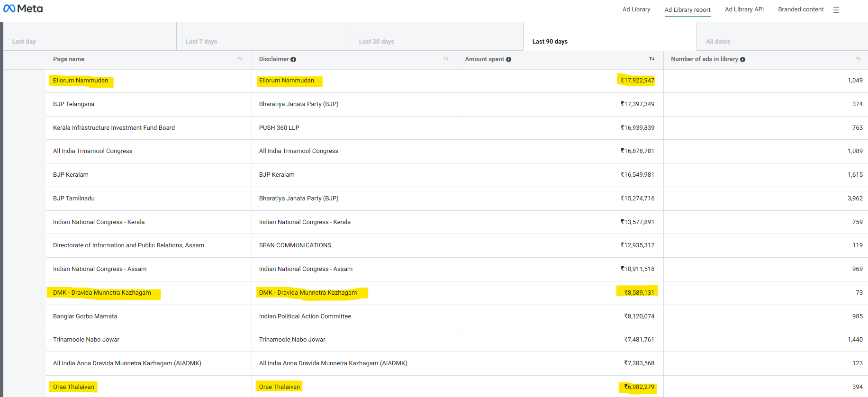Click BJP Telangana page name
Screen dimensions: 868x397
coord(73,104)
